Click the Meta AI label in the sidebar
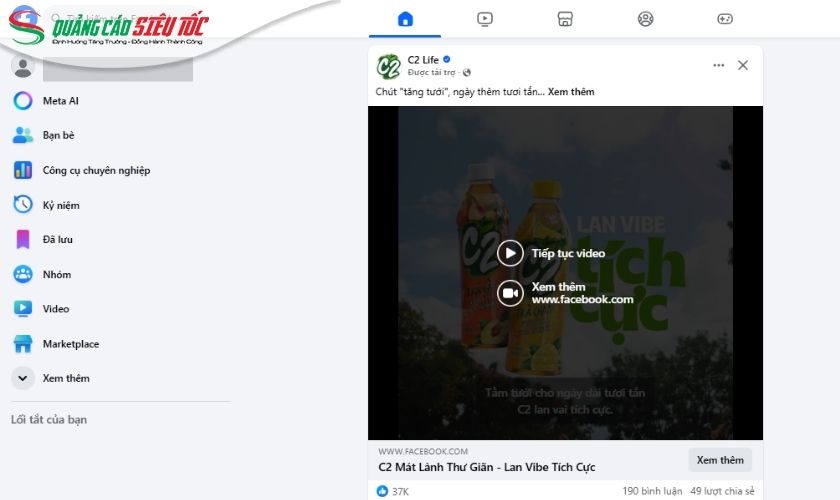Image resolution: width=840 pixels, height=500 pixels. coord(61,101)
